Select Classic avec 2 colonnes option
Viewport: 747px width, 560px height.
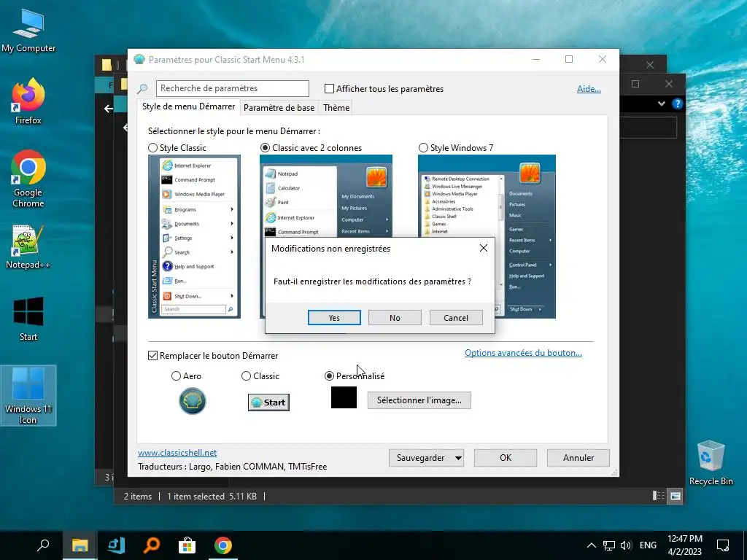(x=265, y=147)
